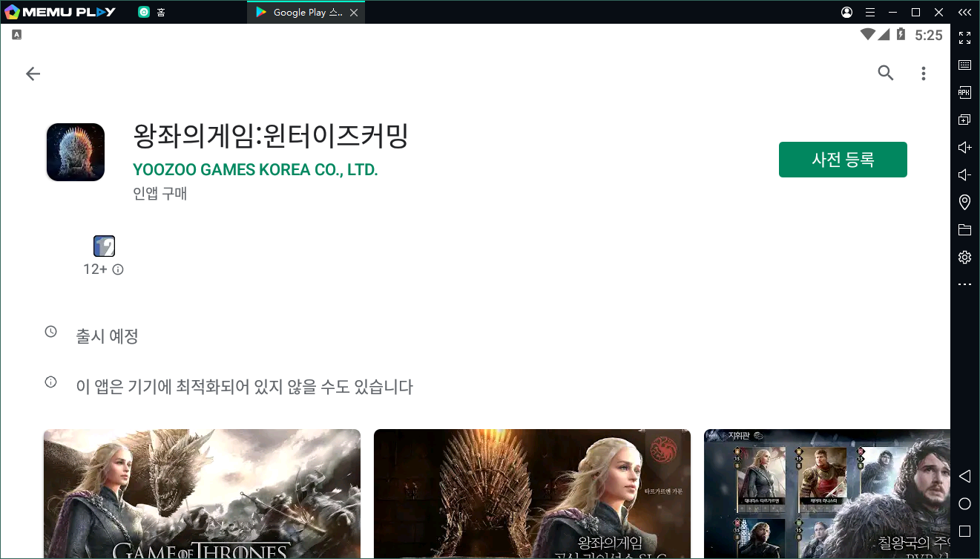Select the Google Play tab
The image size is (980, 559).
click(299, 13)
